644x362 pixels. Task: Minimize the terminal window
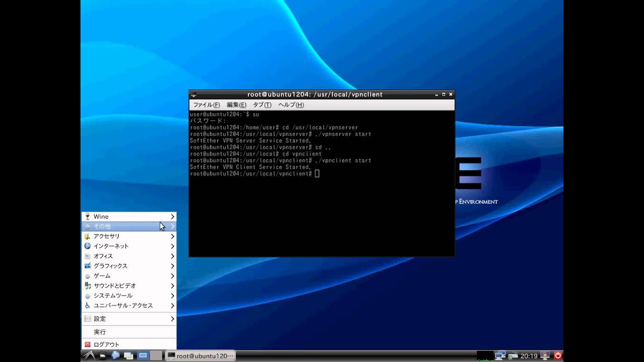[437, 95]
